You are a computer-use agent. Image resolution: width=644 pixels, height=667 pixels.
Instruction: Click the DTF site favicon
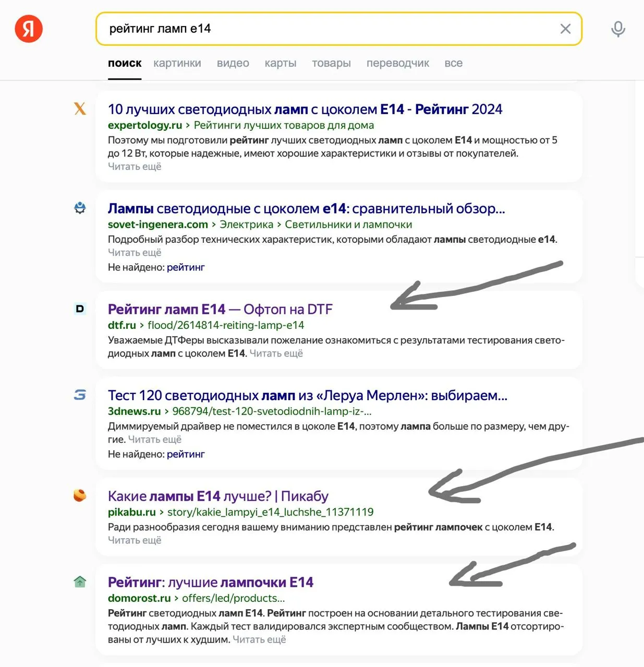pos(80,308)
